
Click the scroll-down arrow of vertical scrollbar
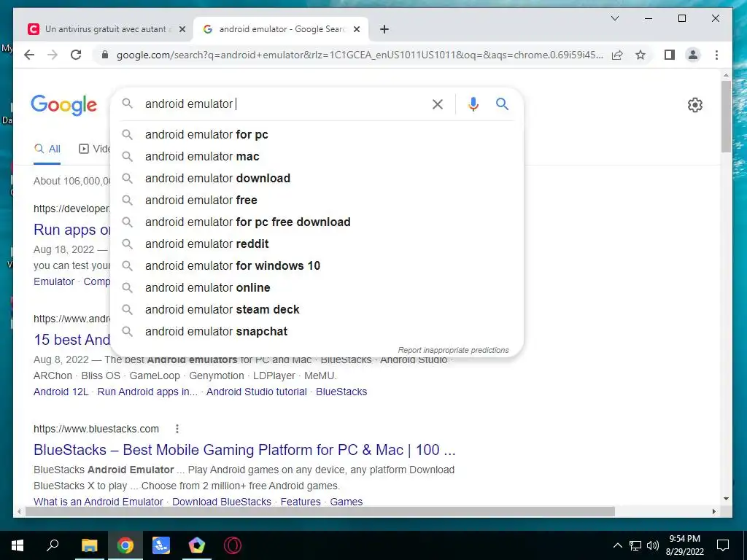[726, 499]
